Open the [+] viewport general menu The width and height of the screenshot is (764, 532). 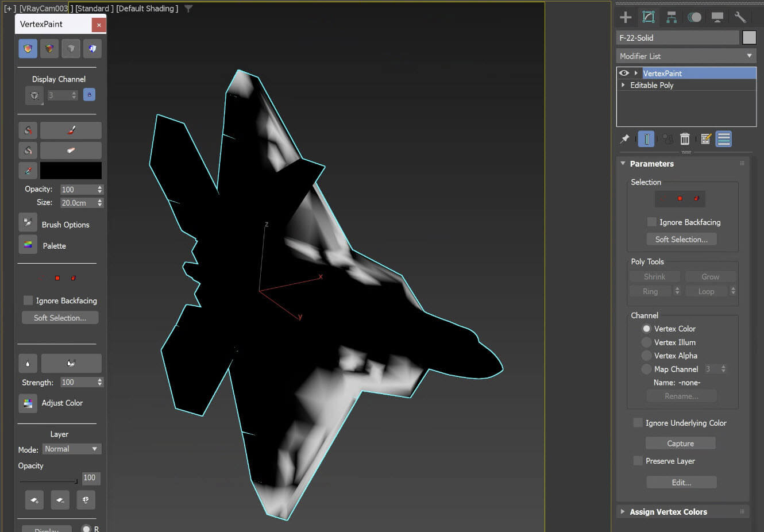pos(10,9)
